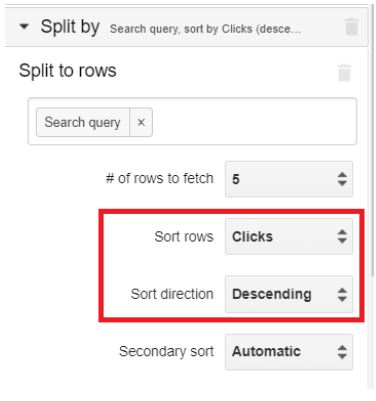Click the Split to rows heading
This screenshot has height=401, width=376.
pyautogui.click(x=68, y=70)
